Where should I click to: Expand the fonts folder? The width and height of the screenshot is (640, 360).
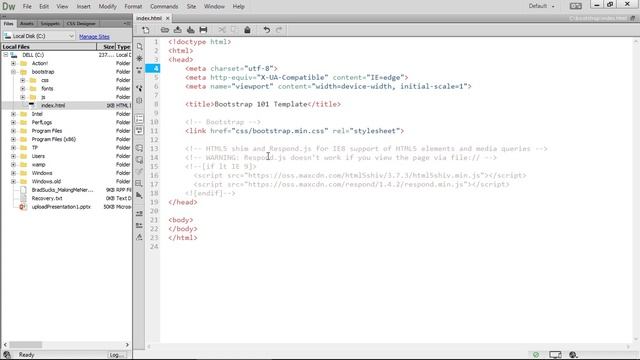coord(23,89)
